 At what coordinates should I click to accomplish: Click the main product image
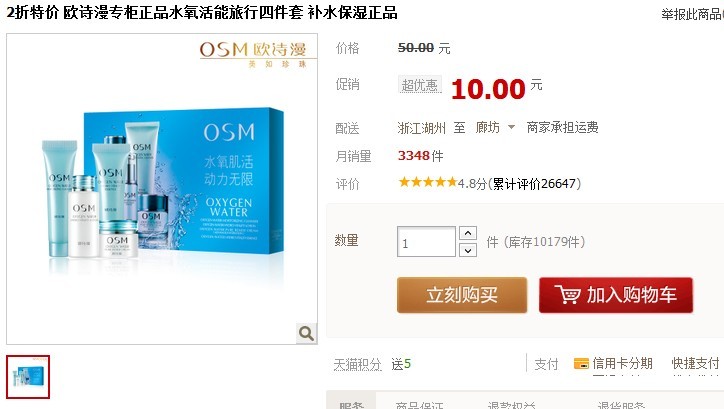pos(162,189)
